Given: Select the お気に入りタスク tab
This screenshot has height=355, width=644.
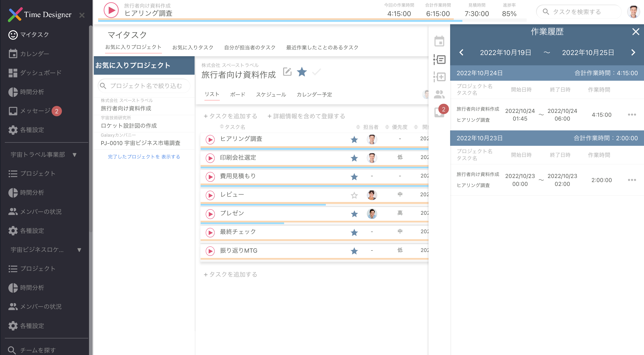Looking at the screenshot, I should (193, 47).
